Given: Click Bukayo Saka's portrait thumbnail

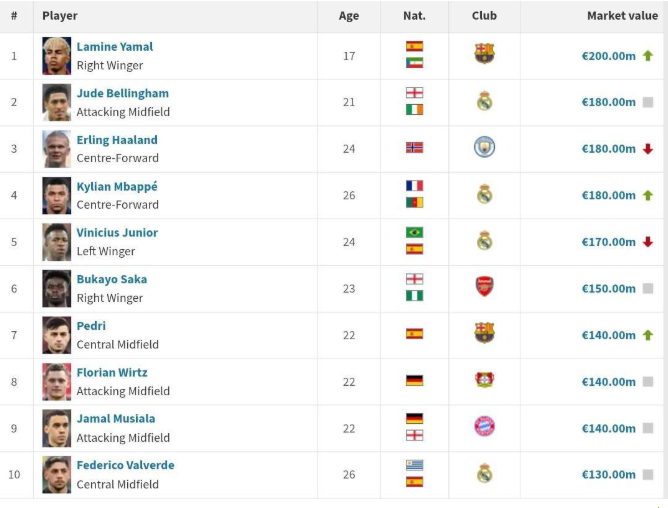Looking at the screenshot, I should (56, 288).
